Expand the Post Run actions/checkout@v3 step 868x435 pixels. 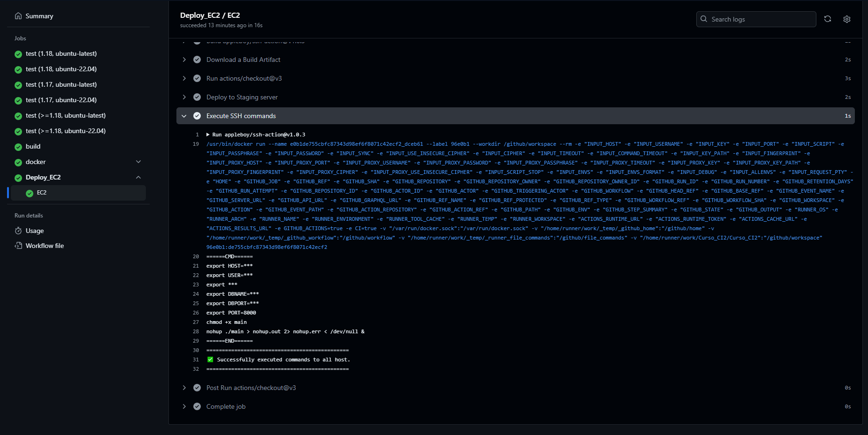(515, 388)
